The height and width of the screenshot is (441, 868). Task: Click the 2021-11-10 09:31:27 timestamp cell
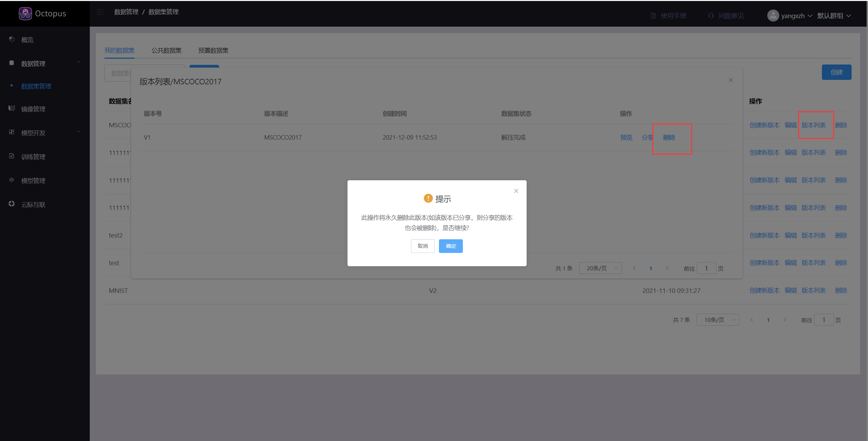tap(671, 290)
